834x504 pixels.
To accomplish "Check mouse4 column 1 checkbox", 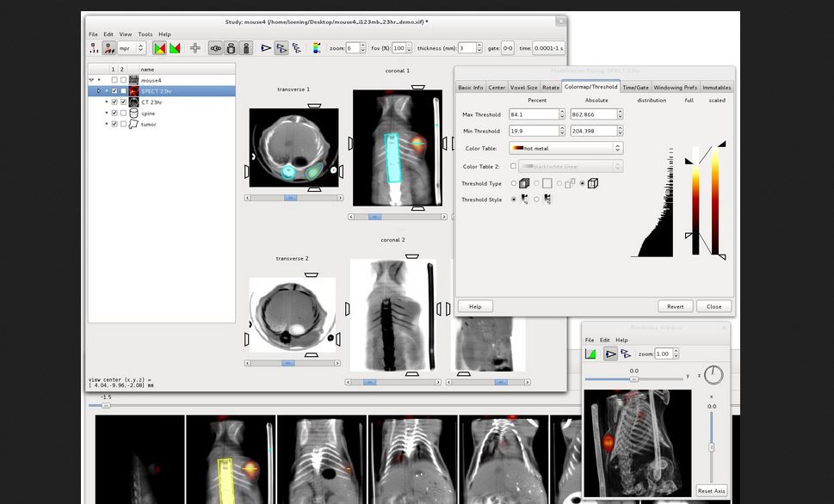I will (x=114, y=80).
